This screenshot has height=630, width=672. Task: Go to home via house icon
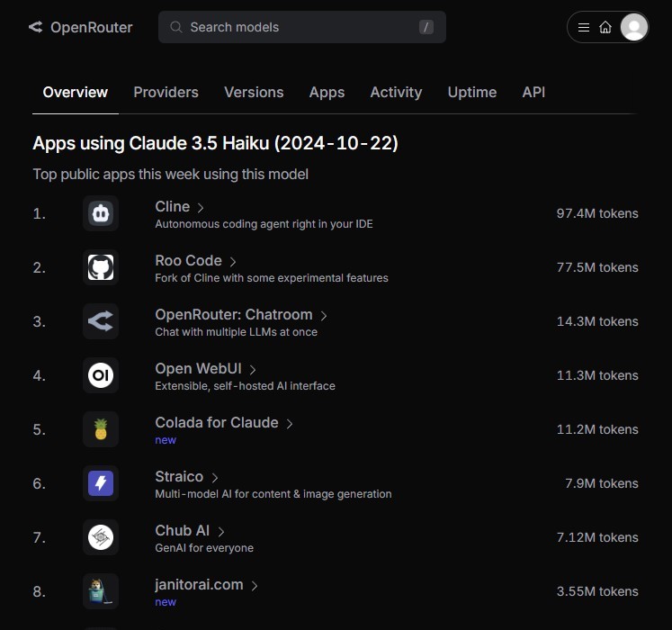point(605,27)
